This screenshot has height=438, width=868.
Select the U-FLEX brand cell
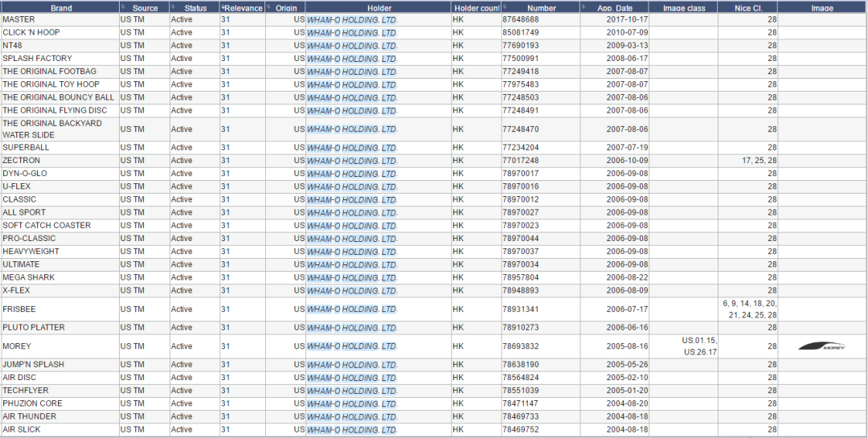[x=60, y=186]
